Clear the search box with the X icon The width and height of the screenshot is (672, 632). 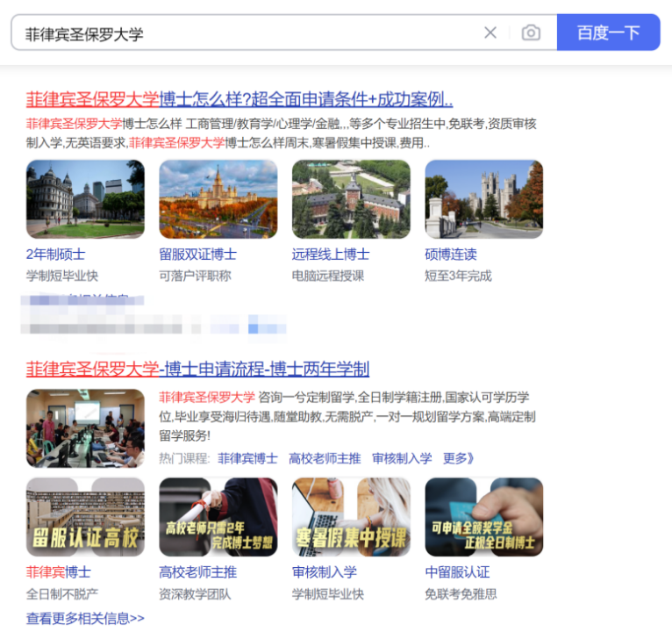(490, 32)
